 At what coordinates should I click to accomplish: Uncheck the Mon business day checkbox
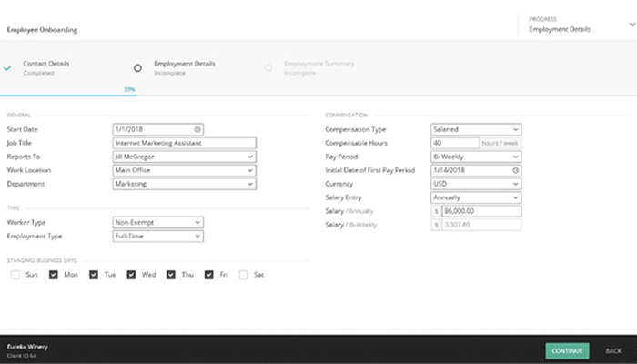click(x=54, y=274)
